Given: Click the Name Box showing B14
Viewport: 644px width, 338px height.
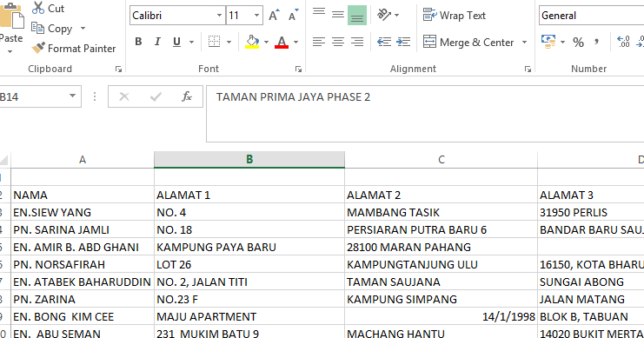Looking at the screenshot, I should tap(32, 97).
